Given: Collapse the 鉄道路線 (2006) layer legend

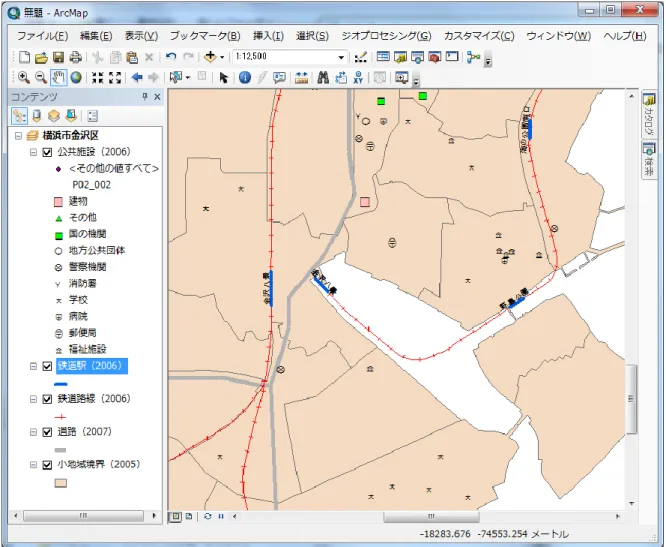Looking at the screenshot, I should [33, 399].
